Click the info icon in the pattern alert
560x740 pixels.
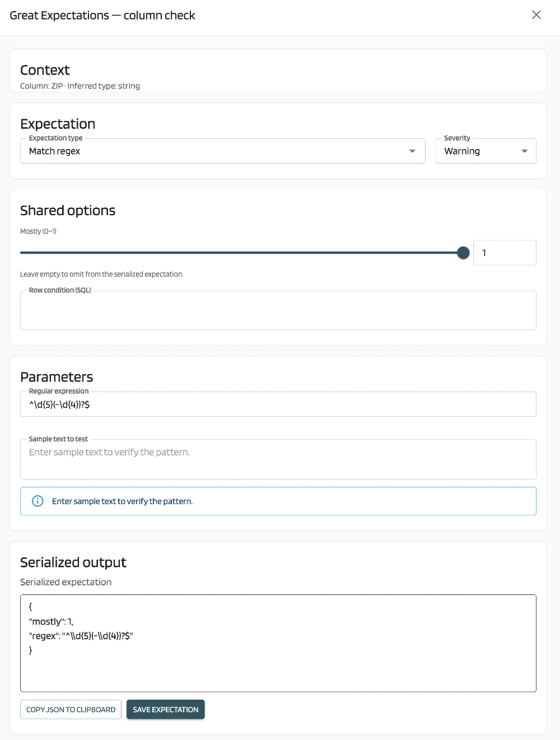pos(38,501)
